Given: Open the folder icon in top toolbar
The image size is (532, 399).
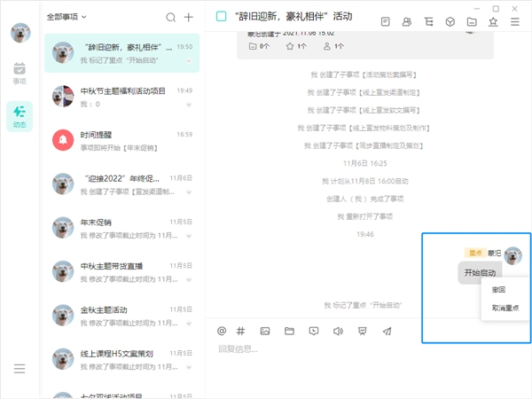Looking at the screenshot, I should 472,22.
